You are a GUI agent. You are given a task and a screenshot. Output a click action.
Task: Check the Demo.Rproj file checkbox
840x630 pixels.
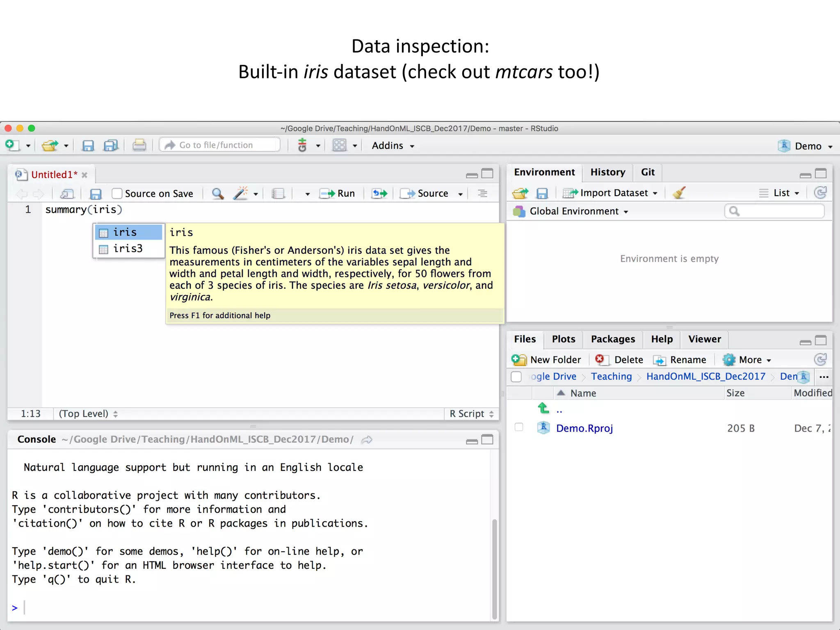519,427
